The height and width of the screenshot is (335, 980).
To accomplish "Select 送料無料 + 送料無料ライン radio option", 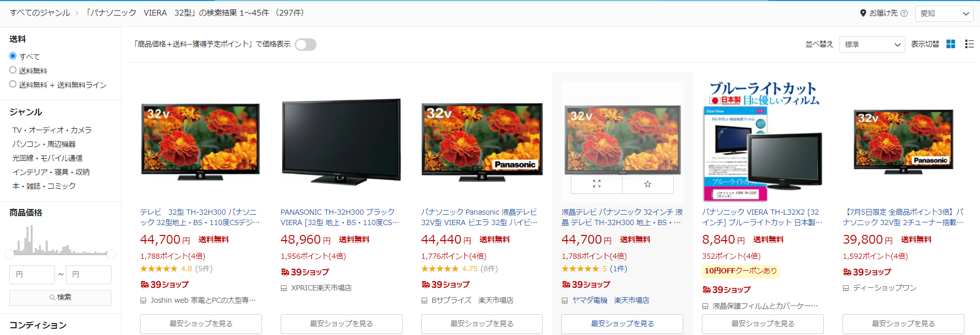I will [13, 84].
